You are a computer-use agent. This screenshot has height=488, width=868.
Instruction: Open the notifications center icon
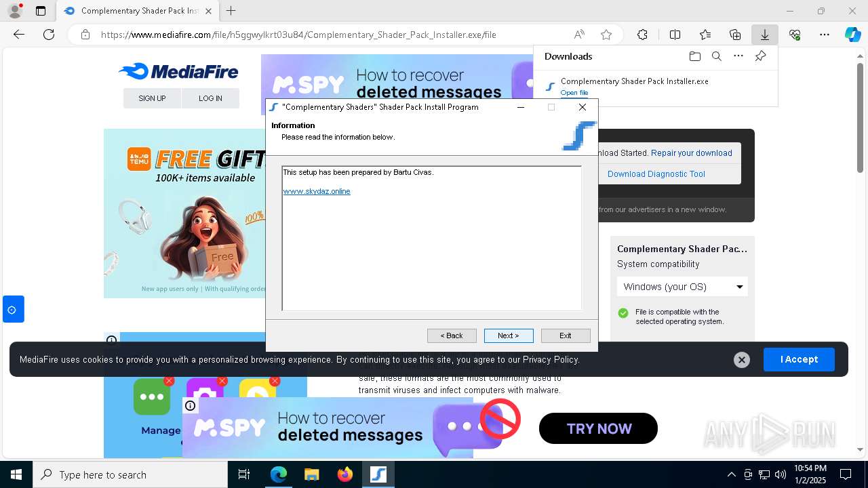[x=846, y=474]
